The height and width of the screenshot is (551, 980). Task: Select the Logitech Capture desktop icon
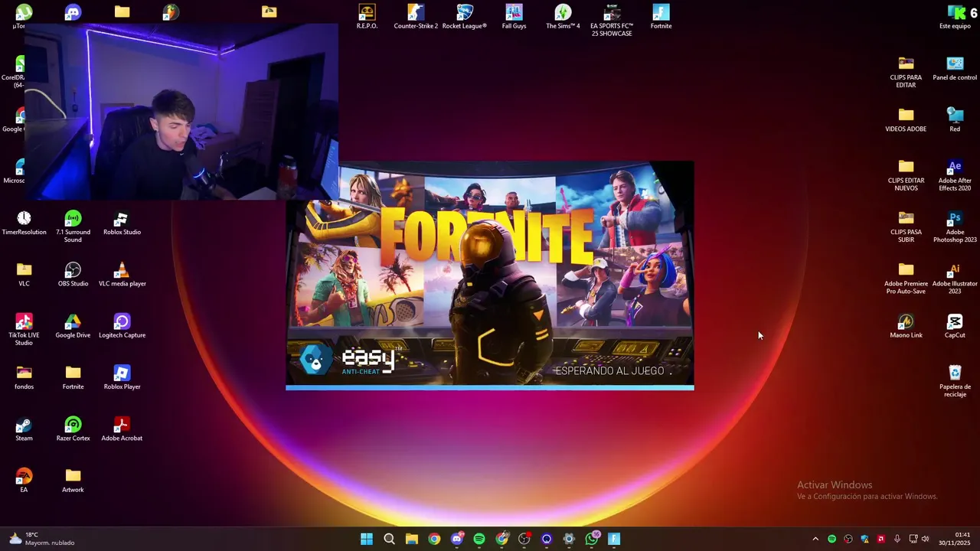click(x=122, y=325)
